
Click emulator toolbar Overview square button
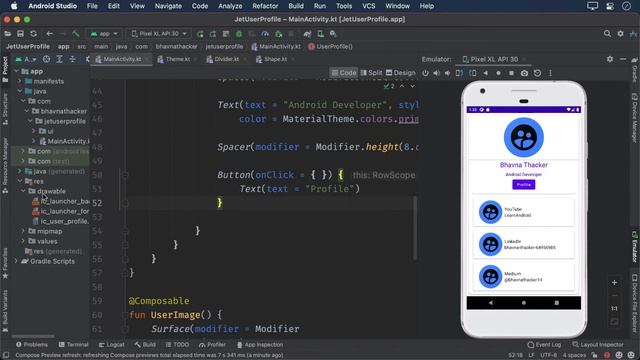pos(511,73)
